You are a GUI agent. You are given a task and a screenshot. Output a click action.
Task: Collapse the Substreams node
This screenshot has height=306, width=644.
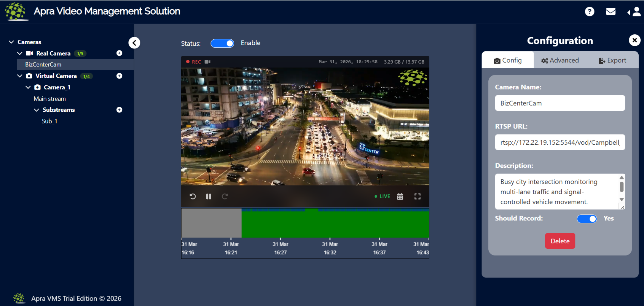(x=36, y=110)
